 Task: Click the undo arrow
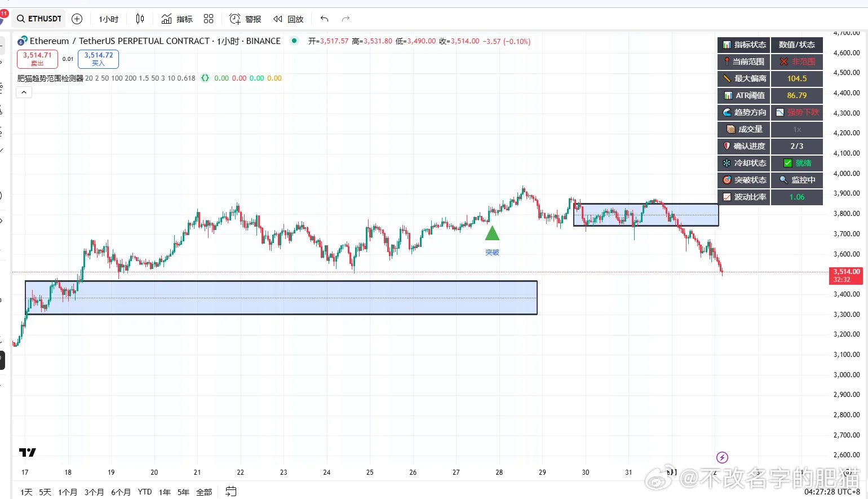(x=324, y=19)
